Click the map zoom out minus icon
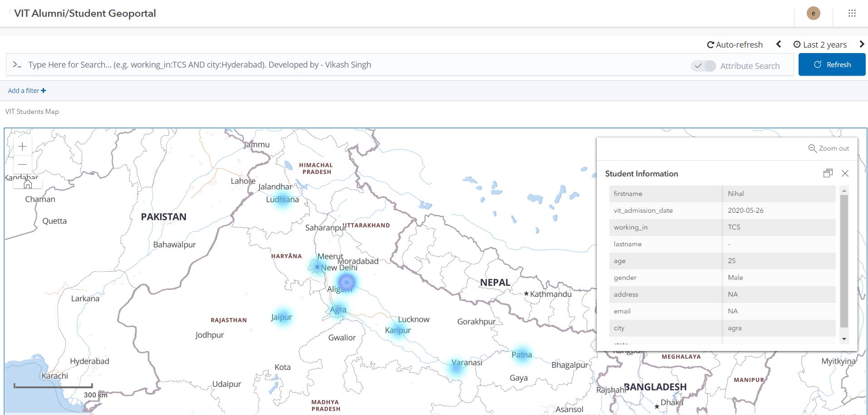 point(22,164)
